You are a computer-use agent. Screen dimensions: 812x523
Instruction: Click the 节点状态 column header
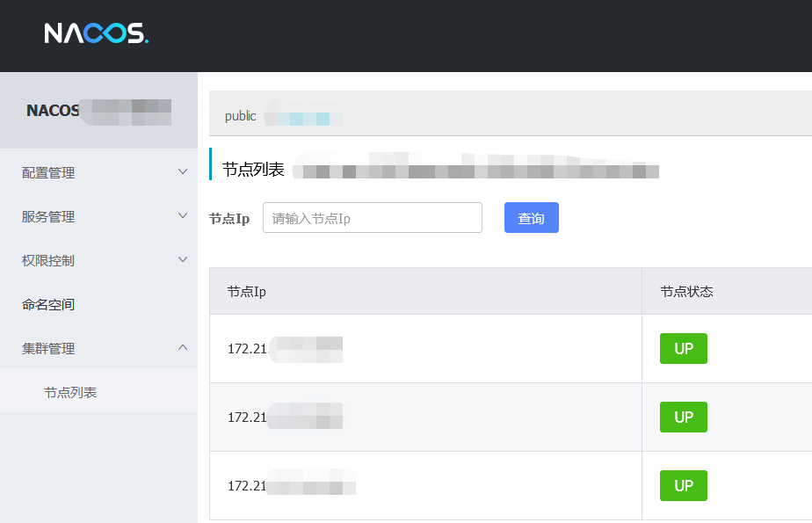[686, 292]
